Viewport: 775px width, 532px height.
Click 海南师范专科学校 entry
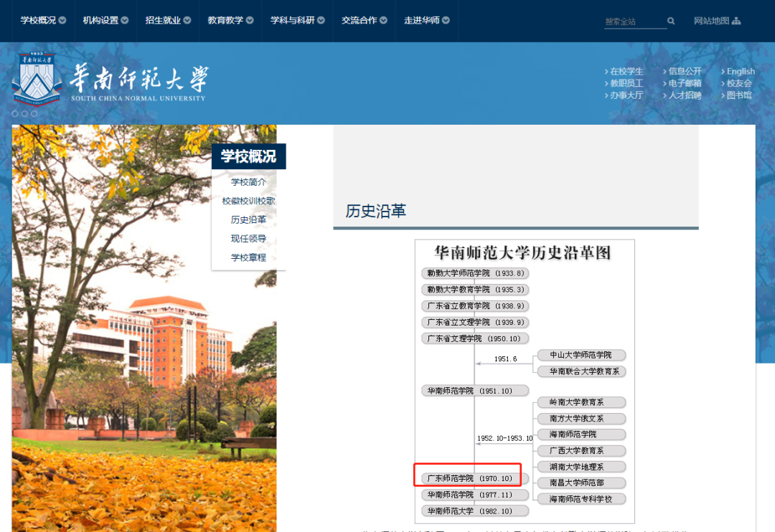click(x=581, y=499)
